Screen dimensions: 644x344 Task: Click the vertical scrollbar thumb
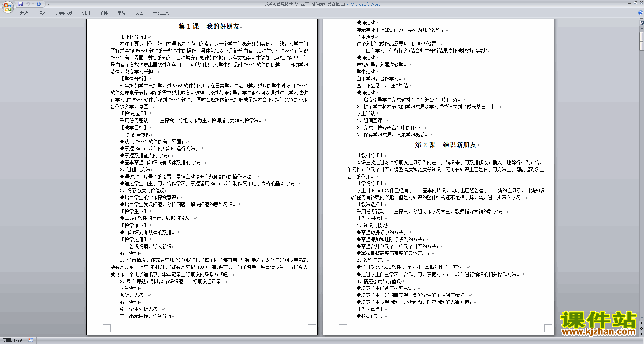(x=642, y=41)
